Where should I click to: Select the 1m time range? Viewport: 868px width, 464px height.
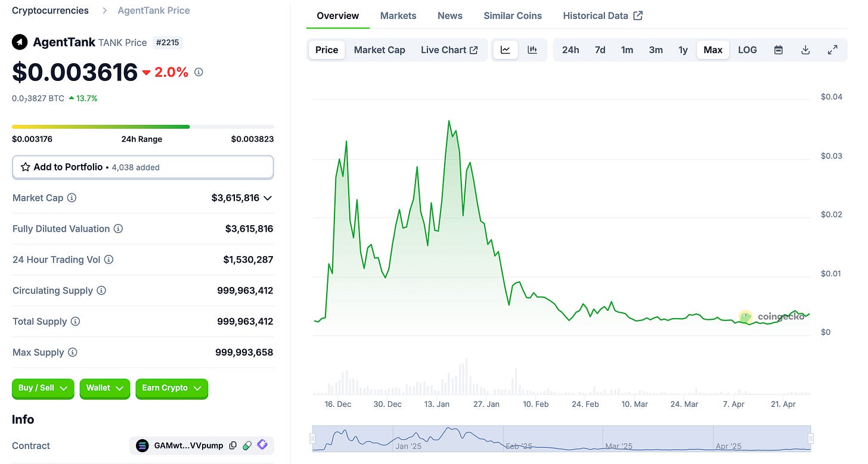(627, 50)
